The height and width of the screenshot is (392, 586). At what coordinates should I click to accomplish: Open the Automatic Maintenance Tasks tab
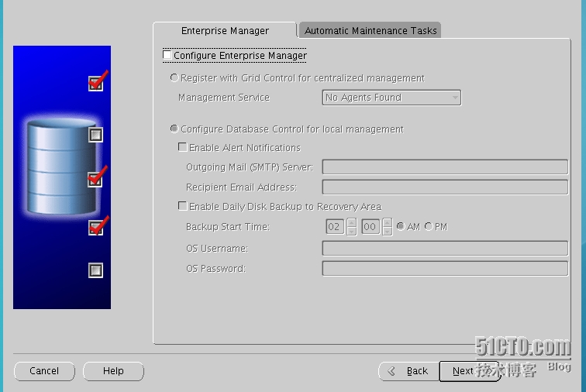pos(370,30)
